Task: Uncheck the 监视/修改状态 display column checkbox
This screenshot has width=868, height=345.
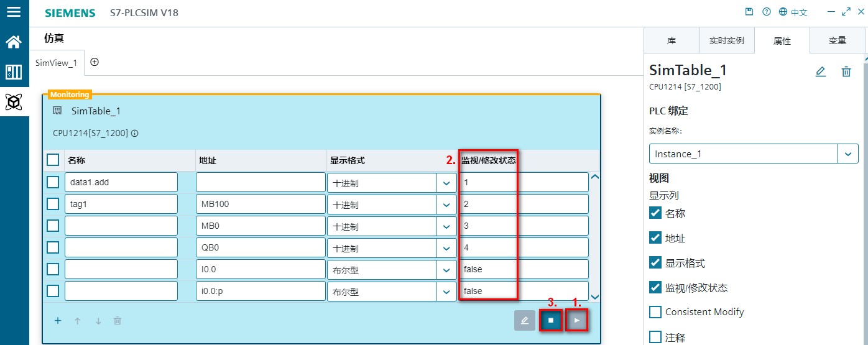Action: (x=655, y=287)
